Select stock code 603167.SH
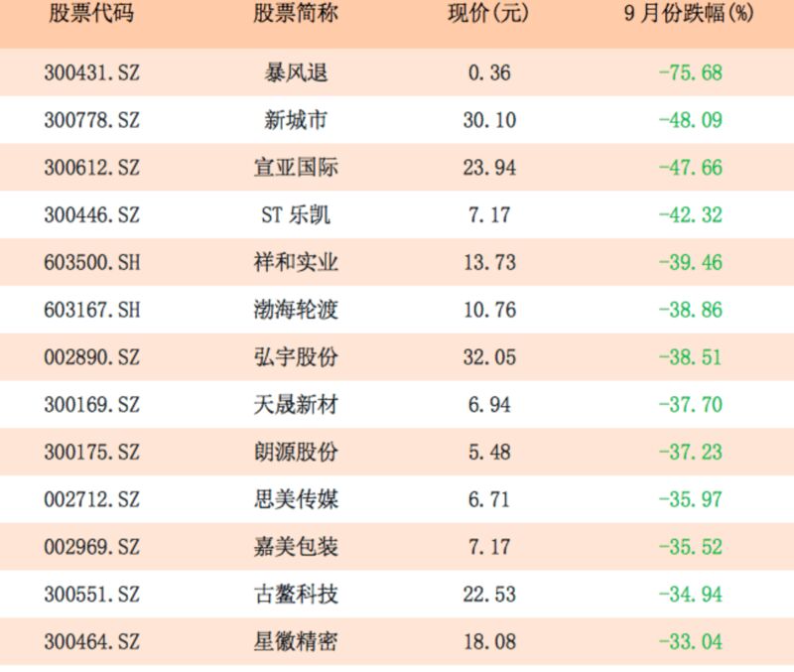Viewport: 794px width, 672px height. (x=91, y=310)
